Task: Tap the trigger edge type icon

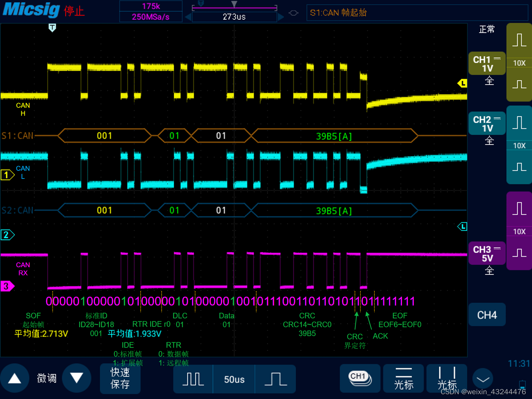Action: coord(293,13)
